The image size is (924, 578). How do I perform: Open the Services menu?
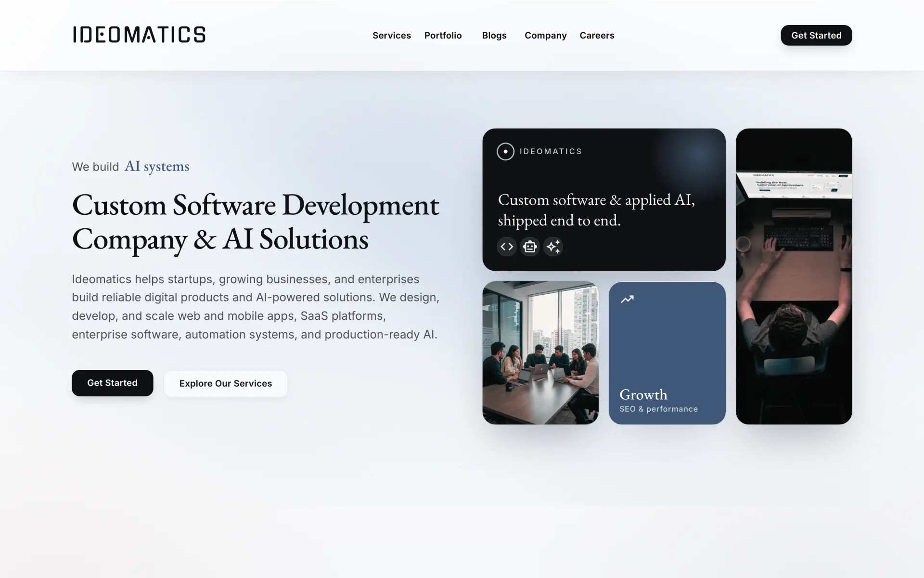392,35
